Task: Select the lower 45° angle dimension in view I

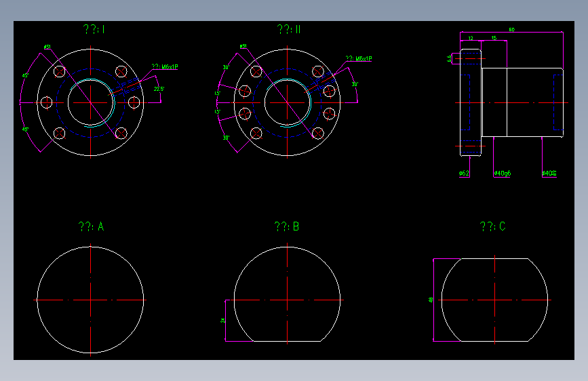Action: click(26, 129)
